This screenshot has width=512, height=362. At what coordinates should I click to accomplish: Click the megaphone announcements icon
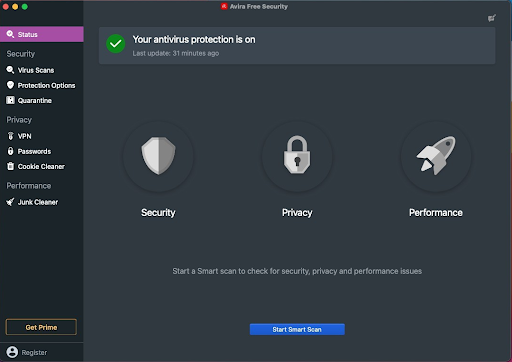[x=491, y=18]
